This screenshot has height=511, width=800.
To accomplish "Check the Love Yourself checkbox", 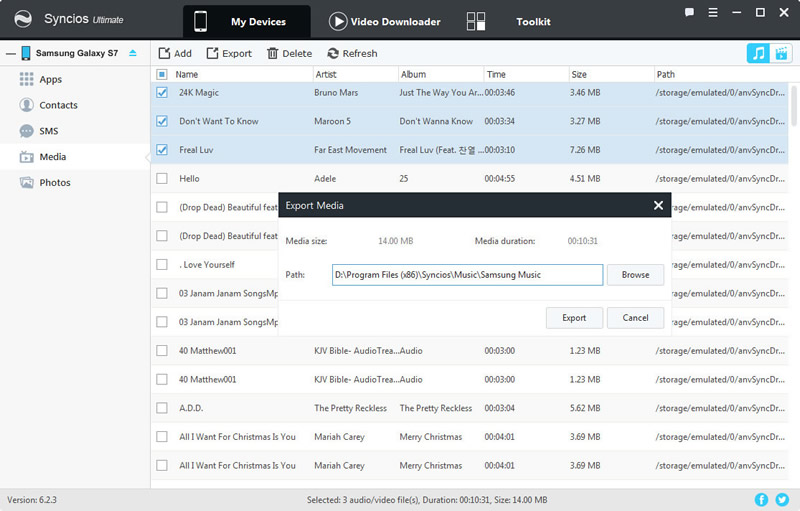I will coord(162,264).
